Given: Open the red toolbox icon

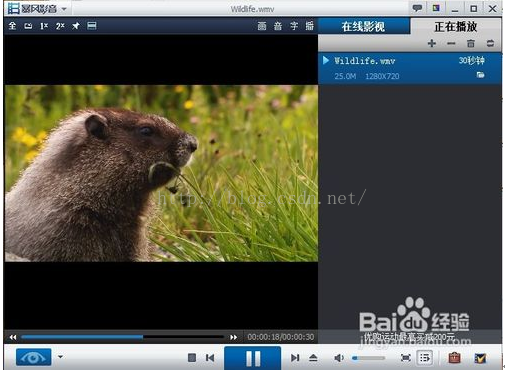Looking at the screenshot, I should coord(455,358).
